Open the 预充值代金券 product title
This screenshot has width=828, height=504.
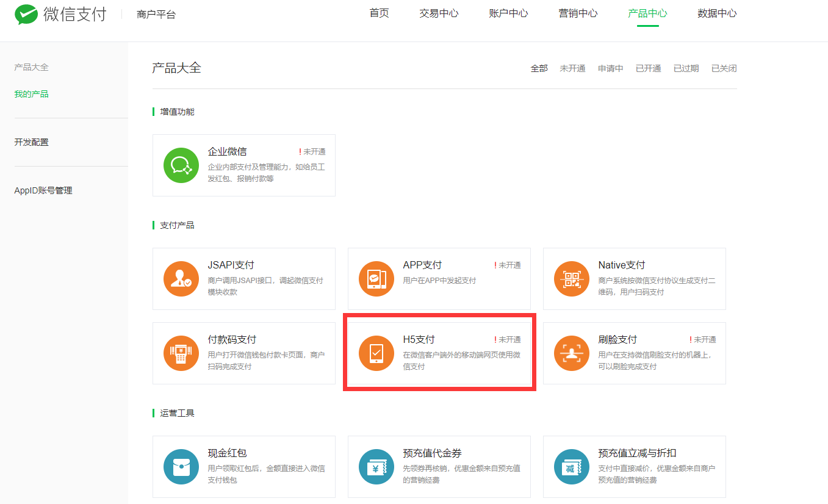433,453
